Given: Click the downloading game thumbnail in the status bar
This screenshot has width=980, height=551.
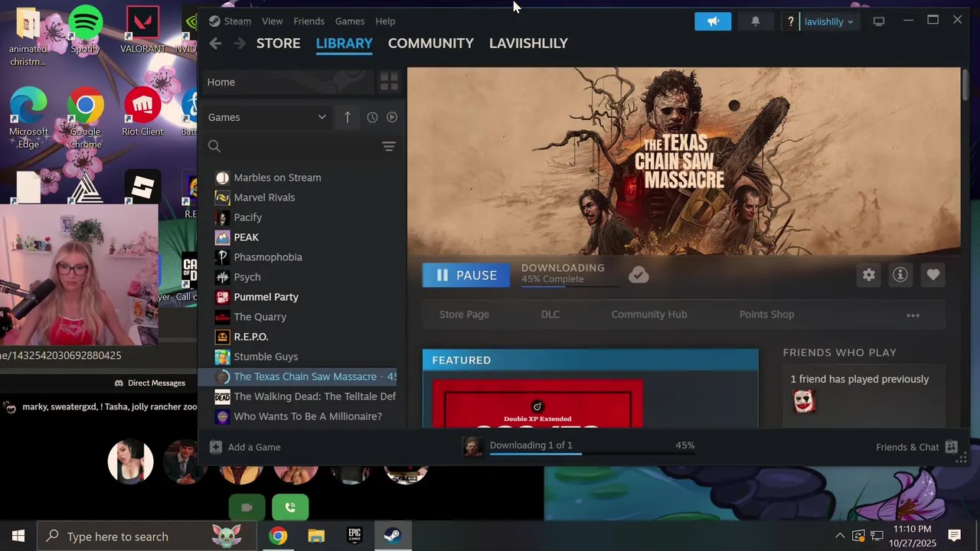Looking at the screenshot, I should pyautogui.click(x=473, y=446).
